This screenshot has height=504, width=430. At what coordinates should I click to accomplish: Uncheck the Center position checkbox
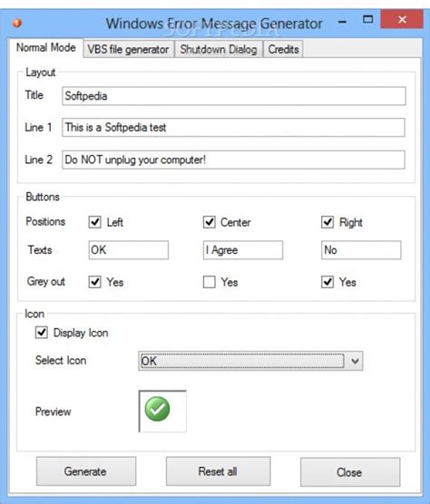210,222
